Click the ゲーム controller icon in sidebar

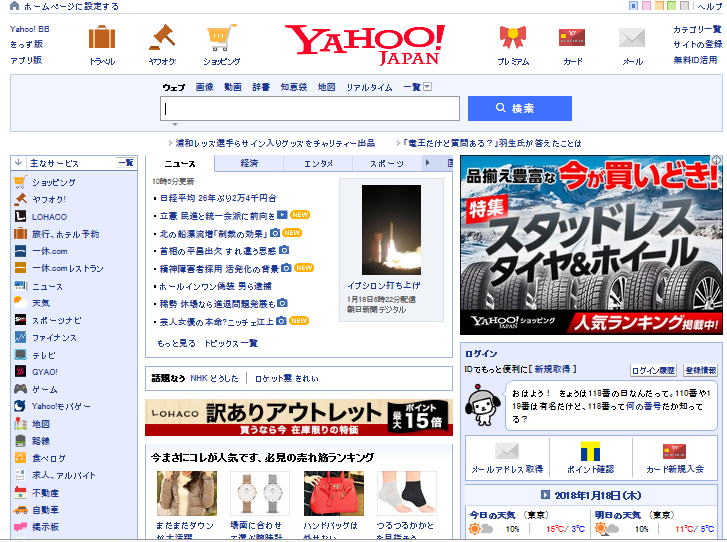click(20, 389)
